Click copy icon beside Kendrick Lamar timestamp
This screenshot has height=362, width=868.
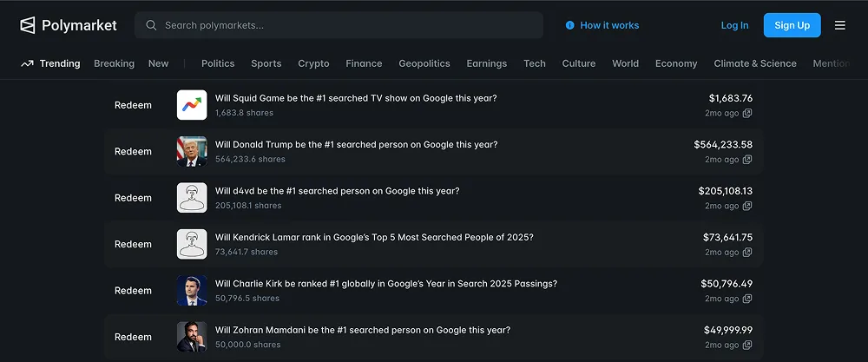pyautogui.click(x=747, y=253)
